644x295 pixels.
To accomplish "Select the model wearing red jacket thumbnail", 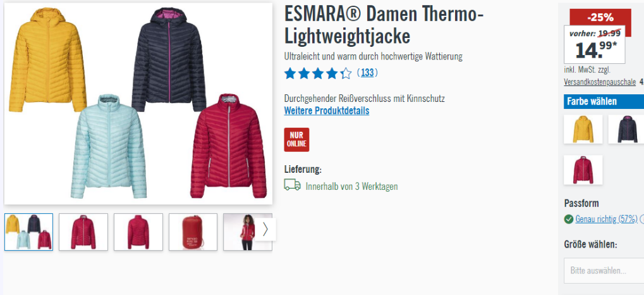I will [x=240, y=232].
